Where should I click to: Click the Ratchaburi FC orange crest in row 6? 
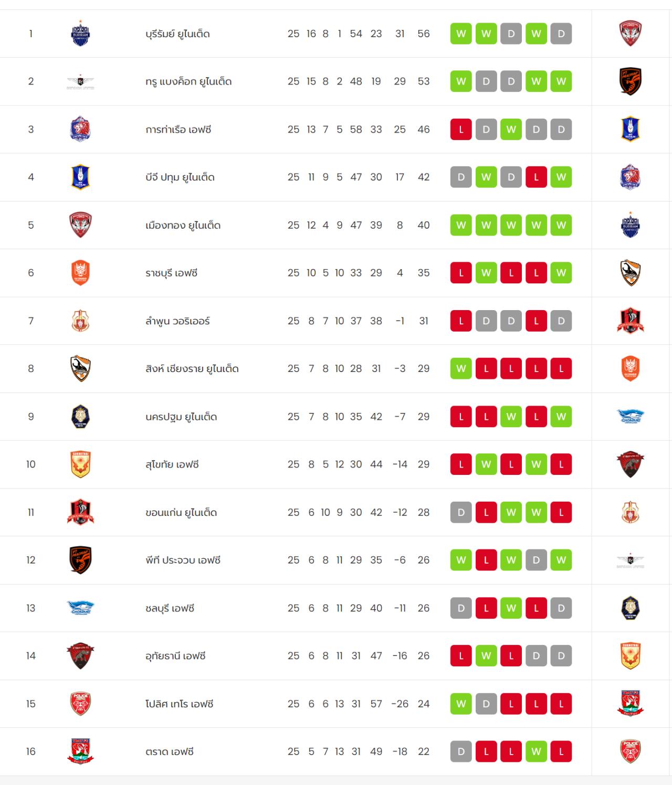tap(80, 273)
